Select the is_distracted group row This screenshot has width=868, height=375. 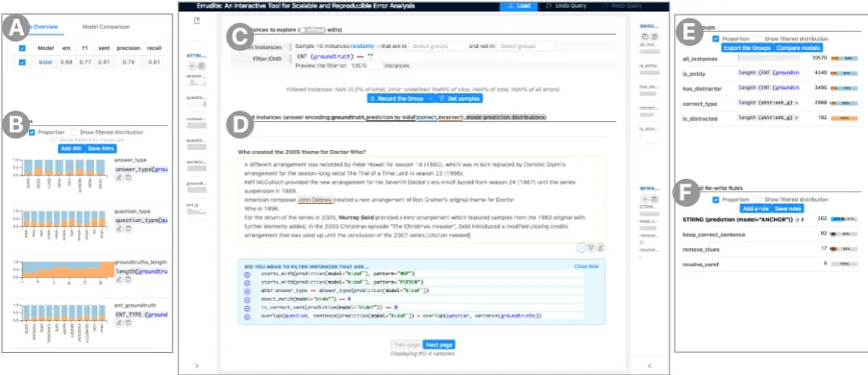click(771, 118)
